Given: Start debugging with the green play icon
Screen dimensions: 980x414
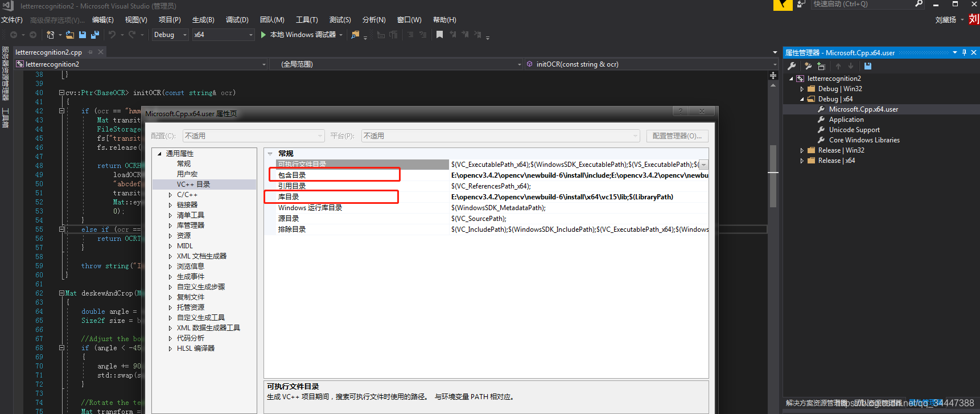Looking at the screenshot, I should tap(263, 35).
